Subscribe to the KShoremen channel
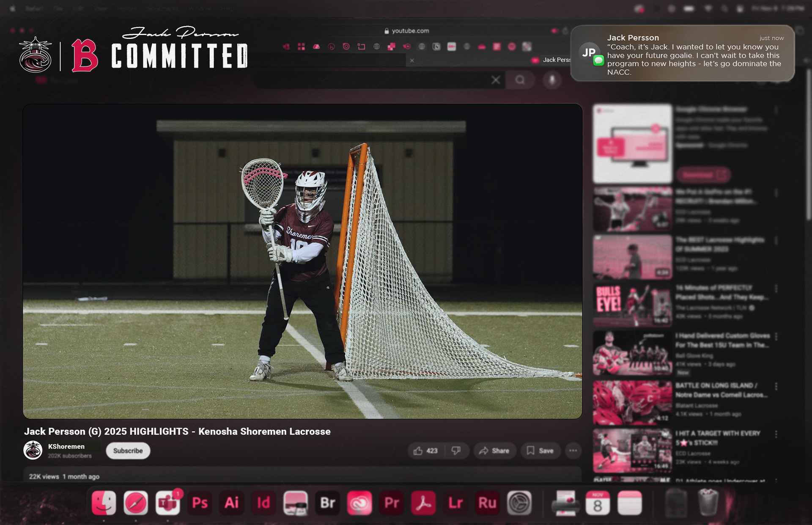The height and width of the screenshot is (525, 812). [x=128, y=451]
